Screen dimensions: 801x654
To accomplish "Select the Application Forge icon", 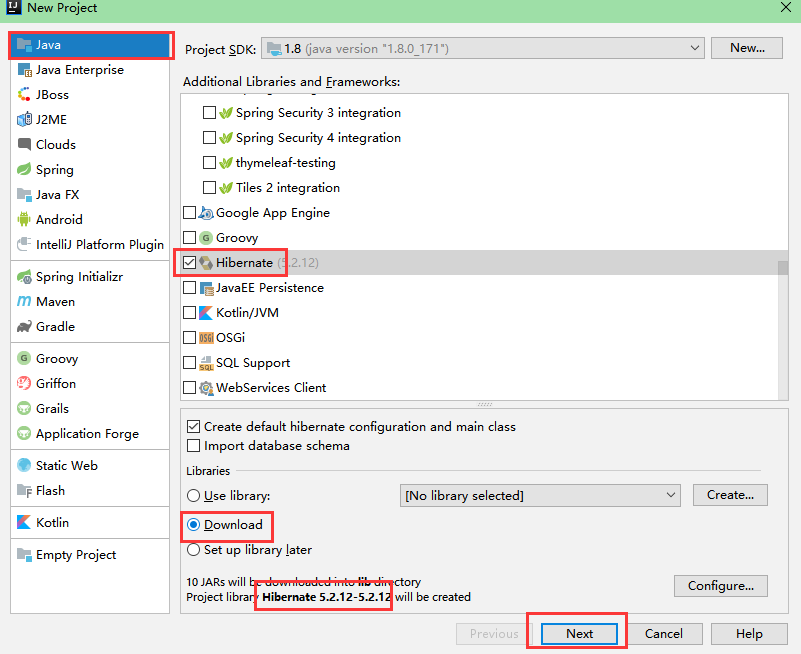I will [24, 434].
